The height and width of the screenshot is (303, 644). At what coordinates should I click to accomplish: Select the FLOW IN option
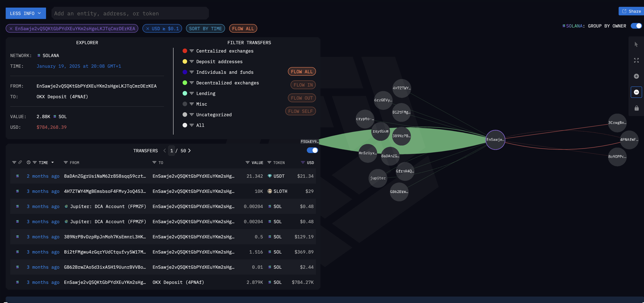pos(303,85)
